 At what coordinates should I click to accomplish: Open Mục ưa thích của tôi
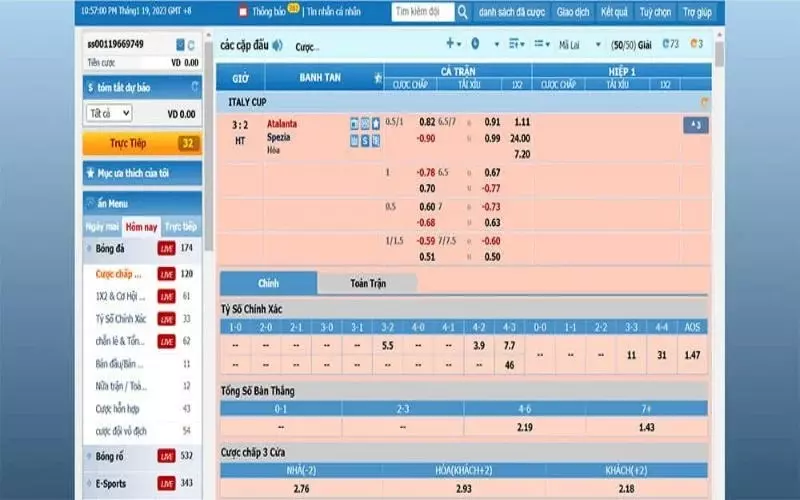coord(142,173)
